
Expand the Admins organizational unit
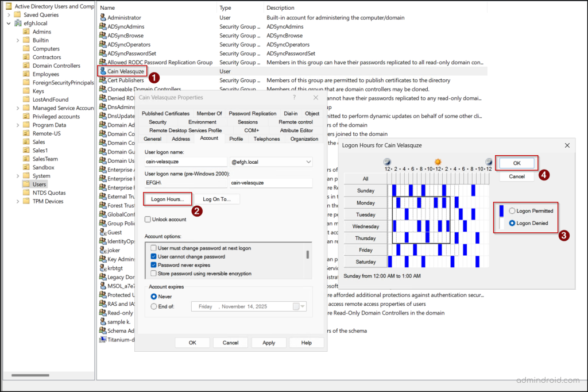coord(17,32)
